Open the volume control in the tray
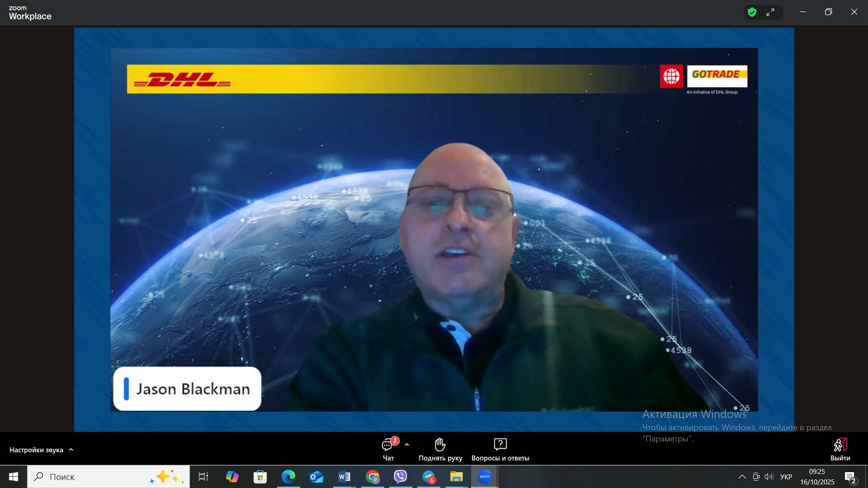This screenshot has width=868, height=488. point(769,477)
